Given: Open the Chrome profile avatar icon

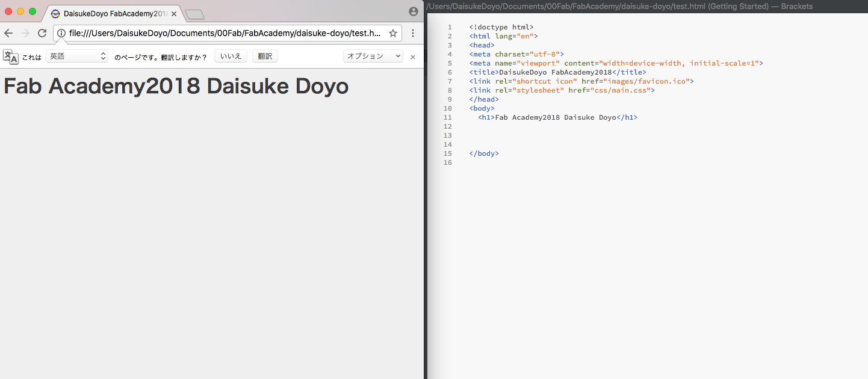Looking at the screenshot, I should pos(413,11).
